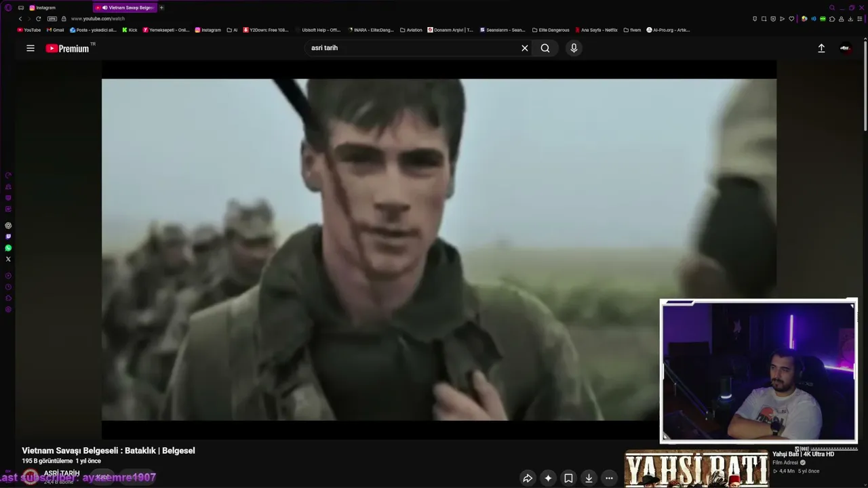Open the Kick bookmark
The image size is (868, 488).
pyautogui.click(x=130, y=30)
